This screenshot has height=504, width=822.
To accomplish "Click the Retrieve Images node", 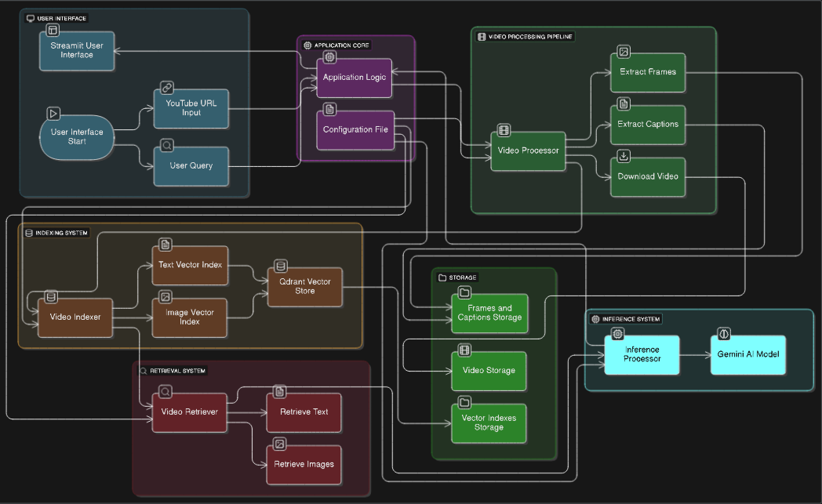I will click(x=304, y=464).
